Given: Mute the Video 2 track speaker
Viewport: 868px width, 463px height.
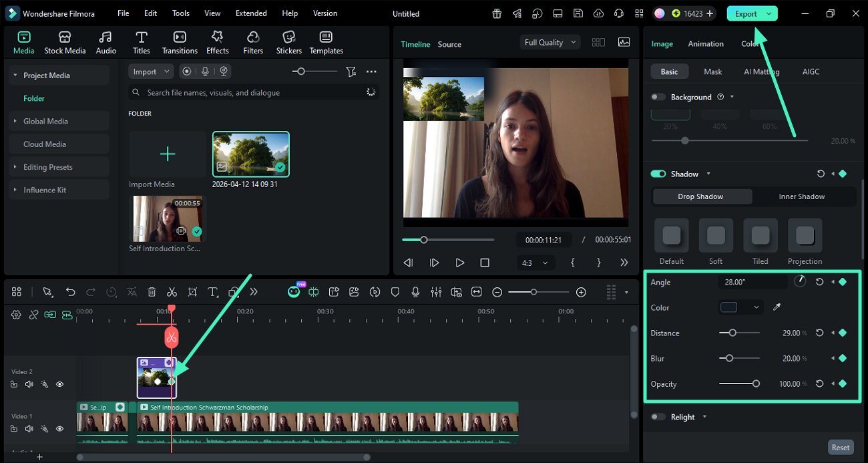Looking at the screenshot, I should pos(29,384).
